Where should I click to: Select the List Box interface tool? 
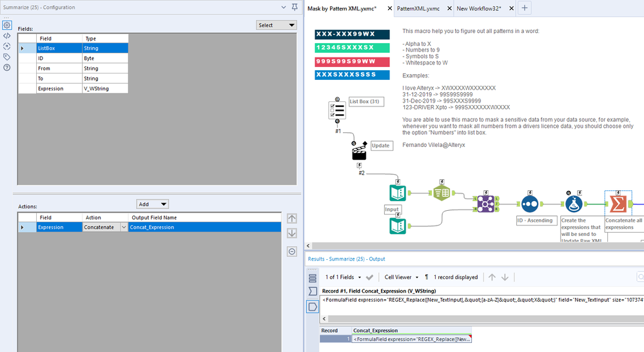[337, 110]
